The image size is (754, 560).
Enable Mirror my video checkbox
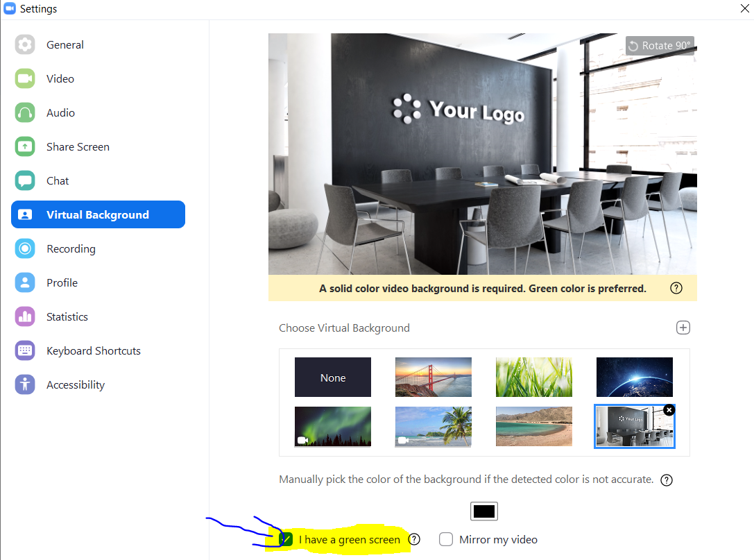[x=446, y=539]
